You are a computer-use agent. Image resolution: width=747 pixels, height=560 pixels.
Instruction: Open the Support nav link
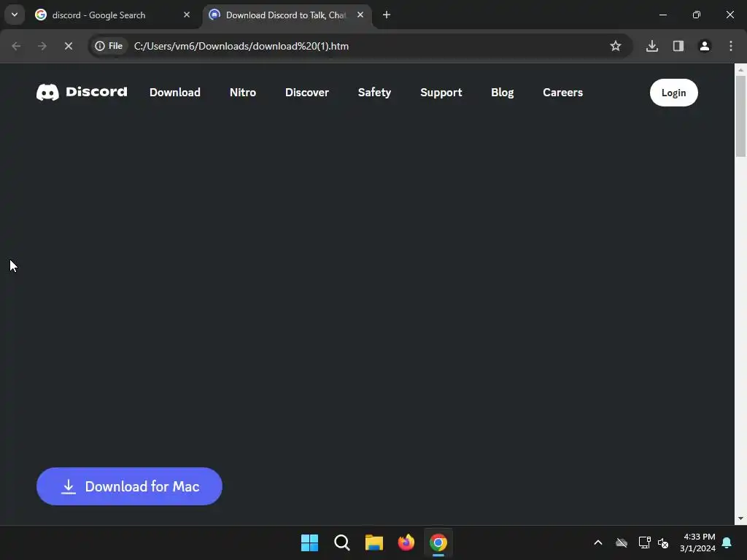(441, 93)
